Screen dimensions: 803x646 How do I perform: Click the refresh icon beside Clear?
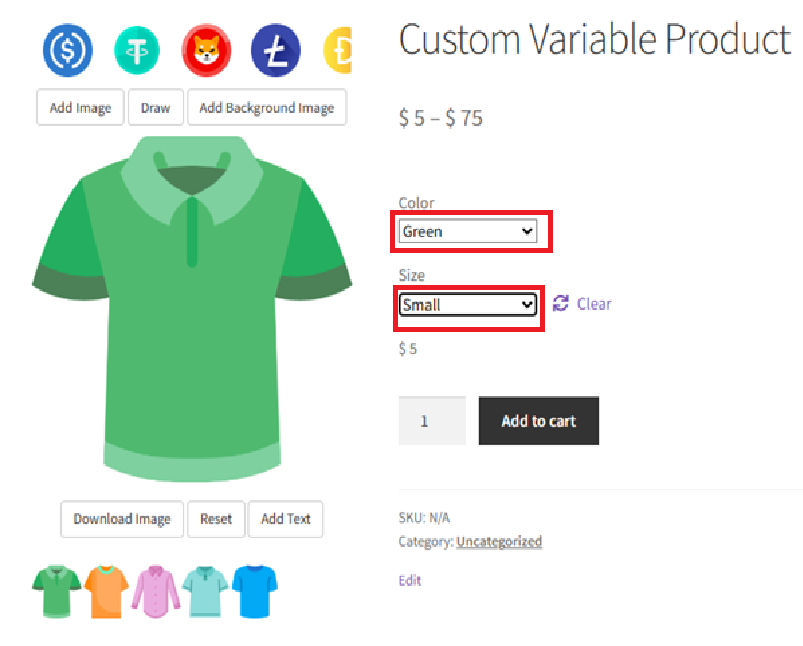560,303
